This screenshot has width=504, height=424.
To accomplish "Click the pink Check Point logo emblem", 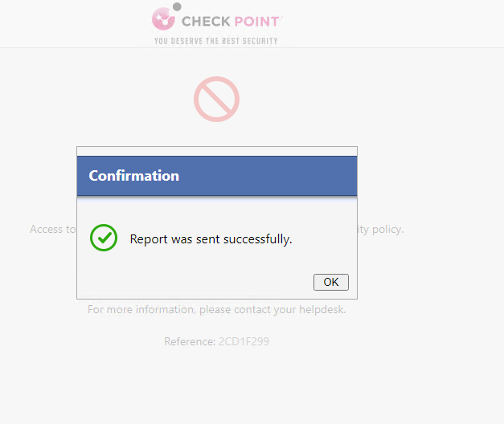I will pos(163,19).
